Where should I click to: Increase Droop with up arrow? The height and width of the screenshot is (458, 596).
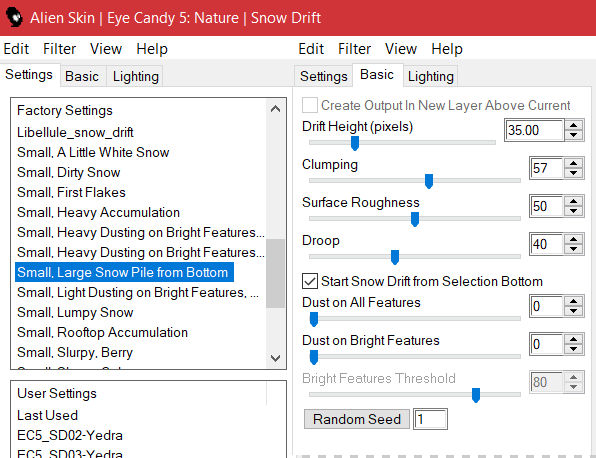[x=574, y=239]
